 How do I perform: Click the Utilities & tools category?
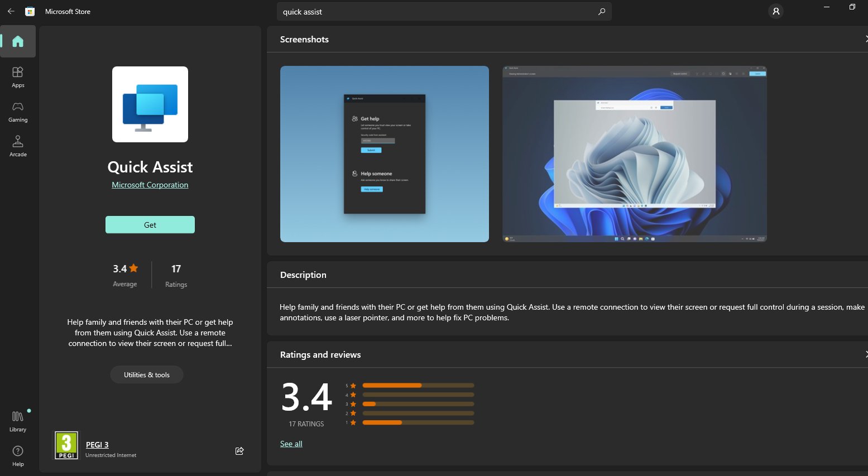[147, 375]
